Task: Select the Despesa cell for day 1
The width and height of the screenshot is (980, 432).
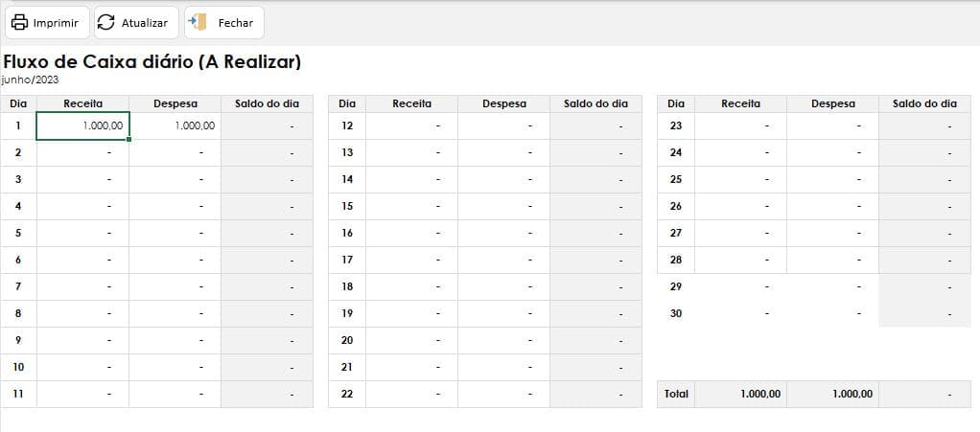Action: pyautogui.click(x=175, y=125)
